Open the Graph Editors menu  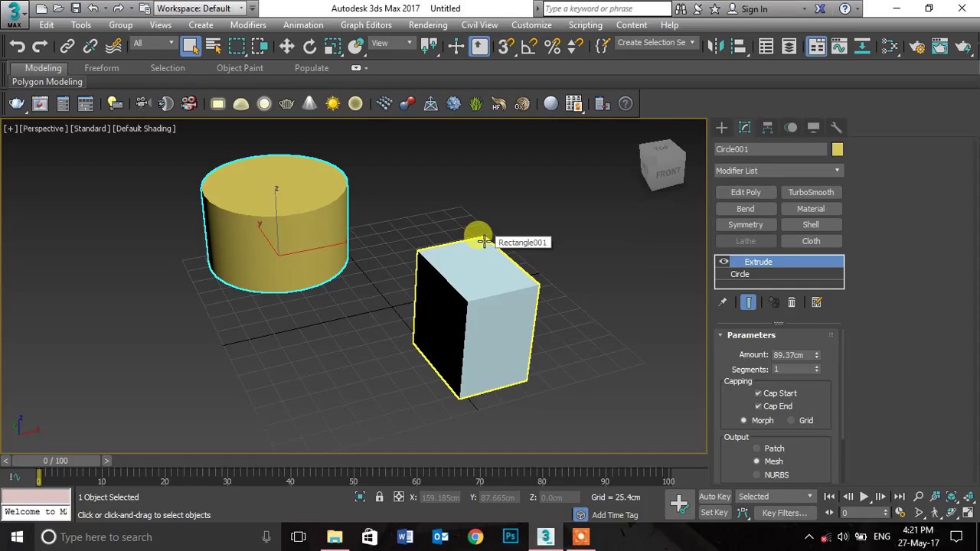click(366, 25)
